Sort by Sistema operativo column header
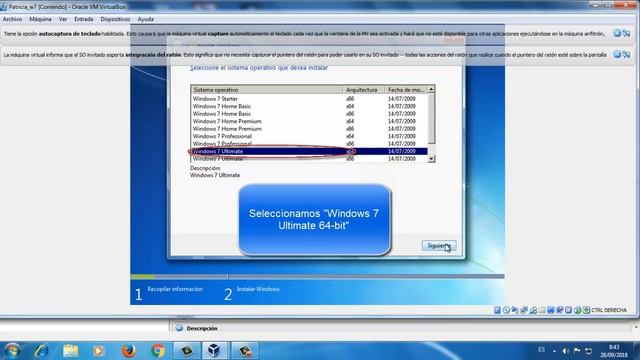Image resolution: width=640 pixels, height=360 pixels. [x=267, y=90]
